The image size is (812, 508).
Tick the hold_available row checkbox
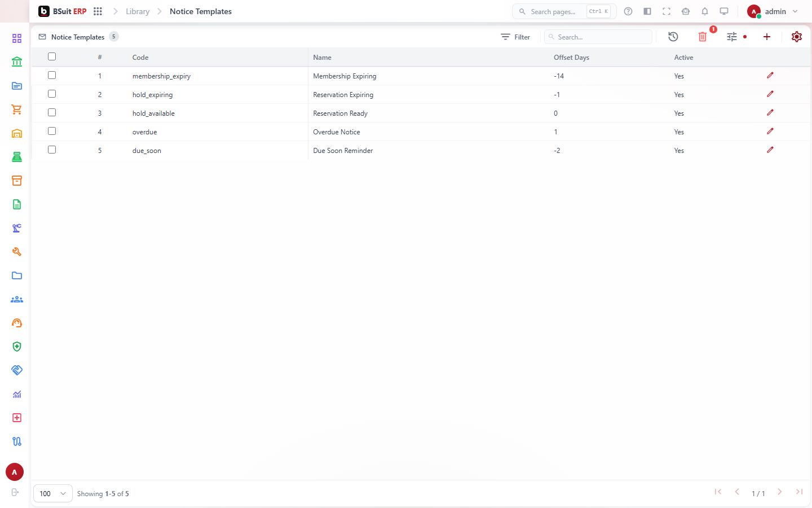pyautogui.click(x=52, y=112)
